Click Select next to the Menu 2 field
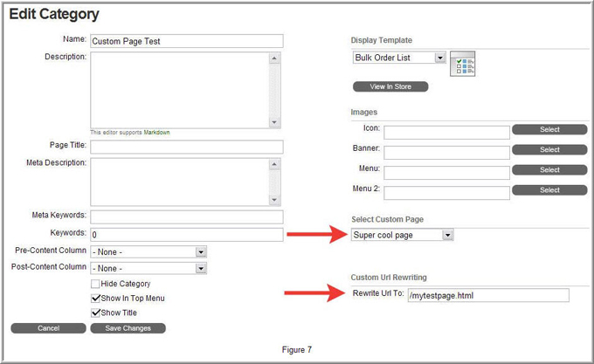Image resolution: width=594 pixels, height=364 pixels. point(549,189)
